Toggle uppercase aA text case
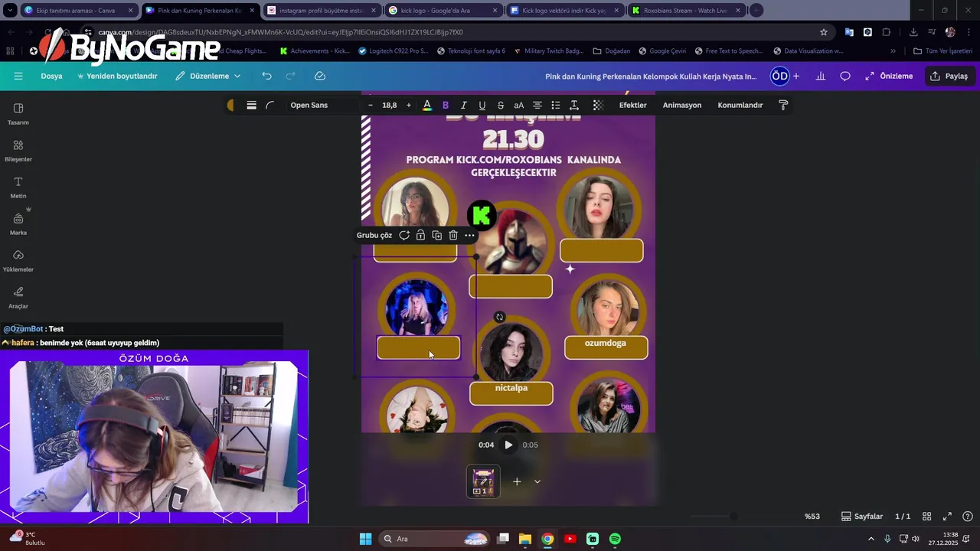This screenshot has height=551, width=980. pyautogui.click(x=519, y=105)
